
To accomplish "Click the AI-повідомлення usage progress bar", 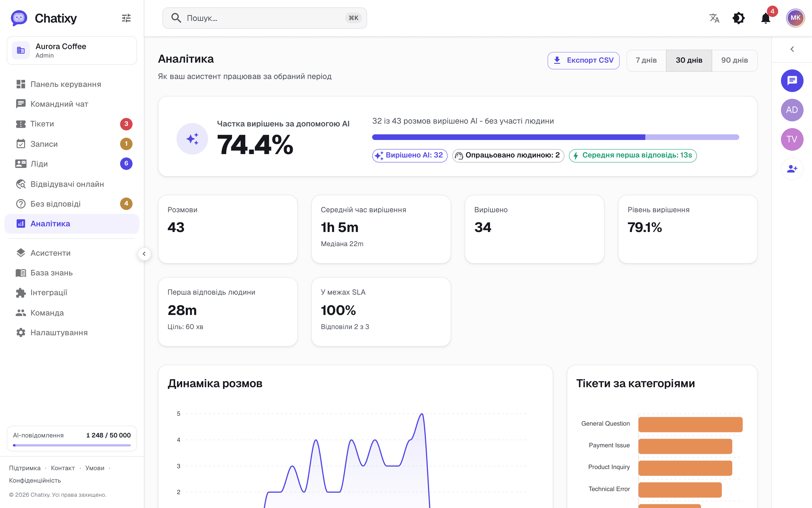I will [72, 445].
